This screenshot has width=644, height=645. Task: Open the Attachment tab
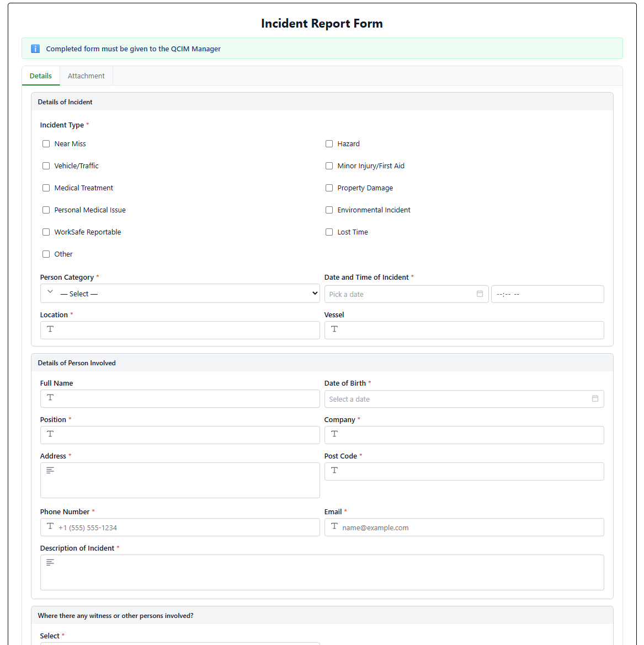pos(86,76)
